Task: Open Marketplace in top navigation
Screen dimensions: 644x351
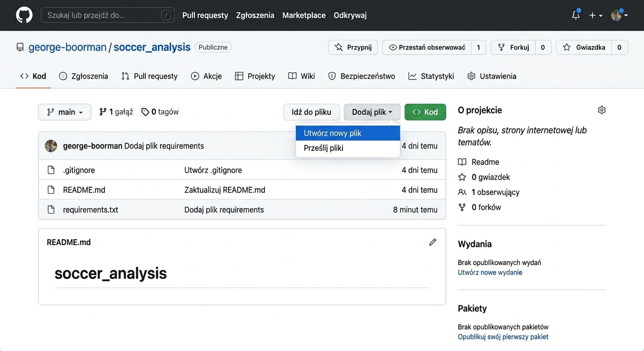Action: pos(304,15)
